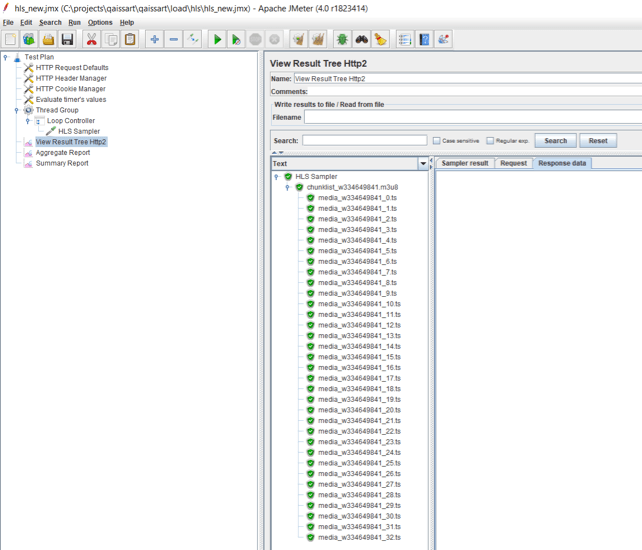Click the Thread Group gear icon
Viewport: 642px width, 550px height.
coord(28,110)
